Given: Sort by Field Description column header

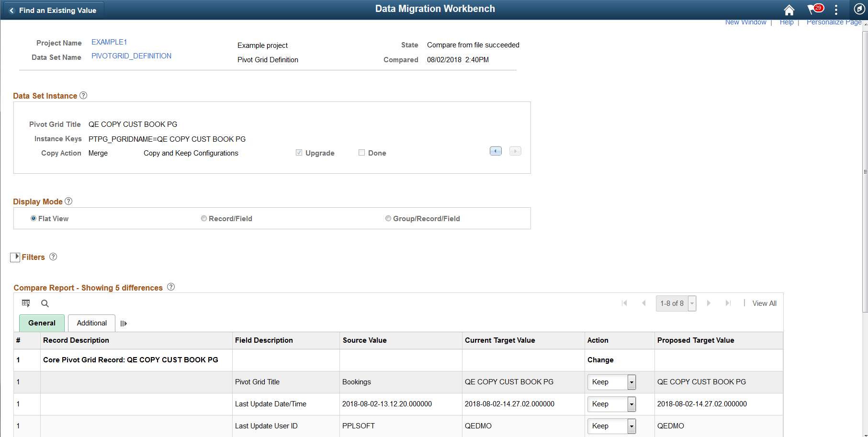Looking at the screenshot, I should [x=264, y=340].
